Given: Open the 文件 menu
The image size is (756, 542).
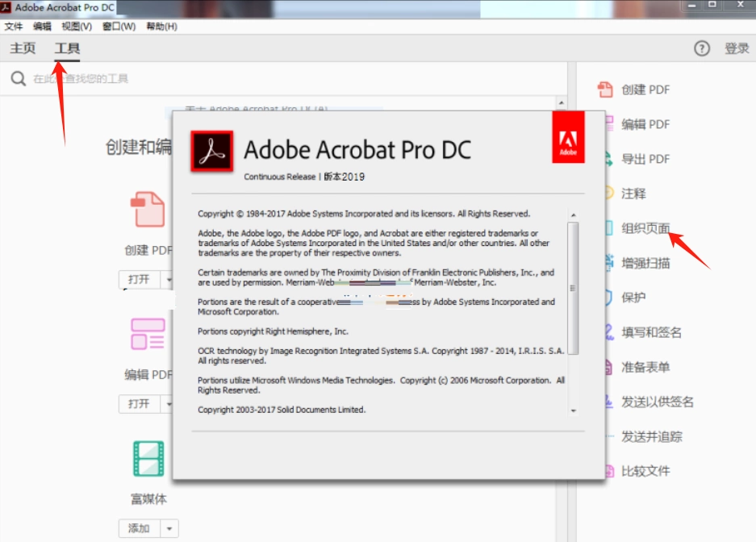Looking at the screenshot, I should [14, 27].
